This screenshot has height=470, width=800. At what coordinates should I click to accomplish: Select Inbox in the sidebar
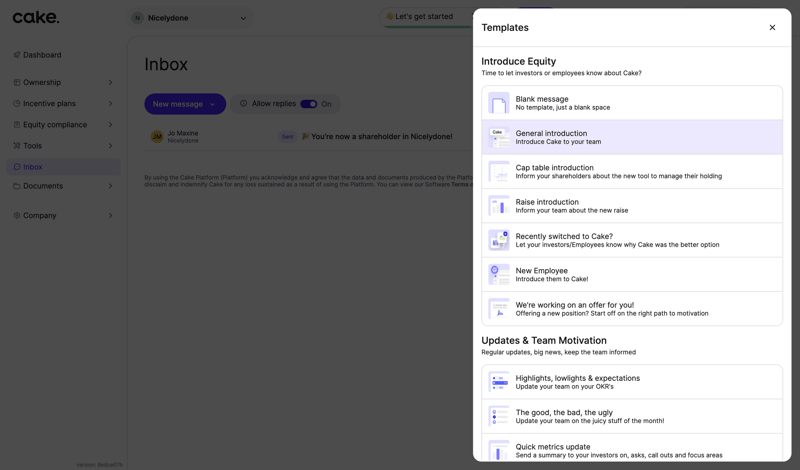click(x=33, y=167)
